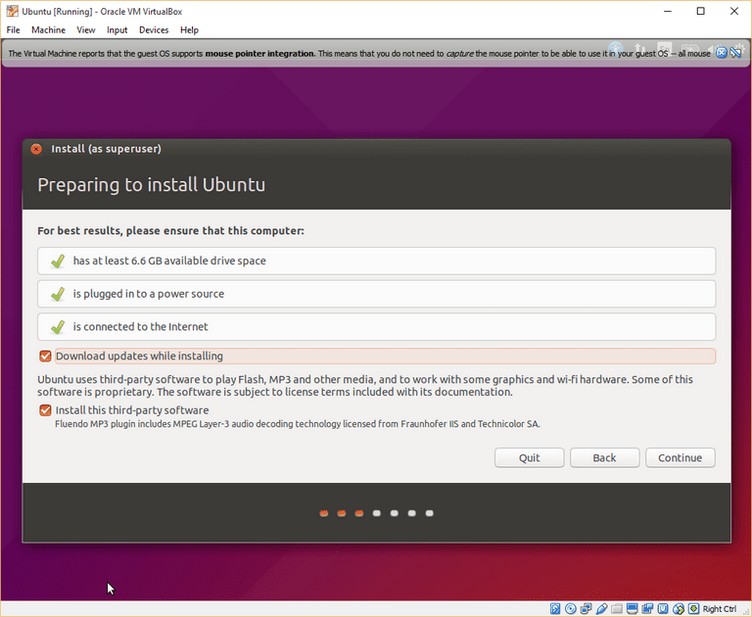Click the Back button
This screenshot has width=752, height=617.
604,458
